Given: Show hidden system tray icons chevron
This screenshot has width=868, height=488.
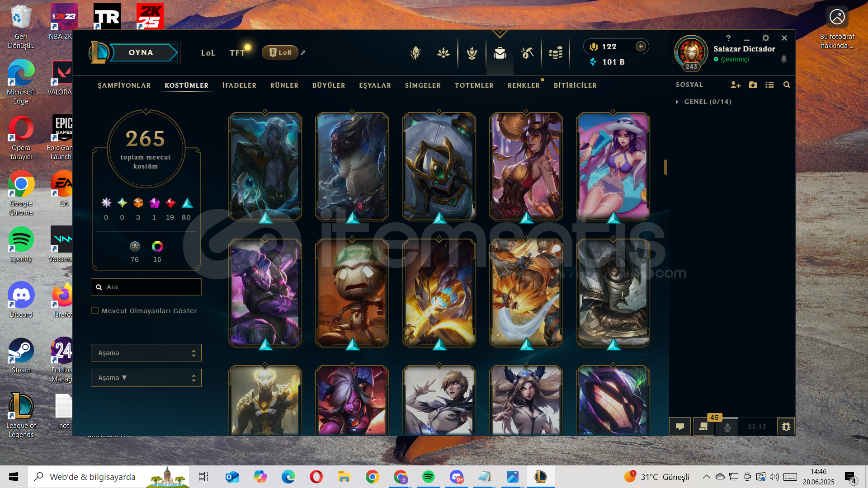Looking at the screenshot, I should tap(706, 477).
